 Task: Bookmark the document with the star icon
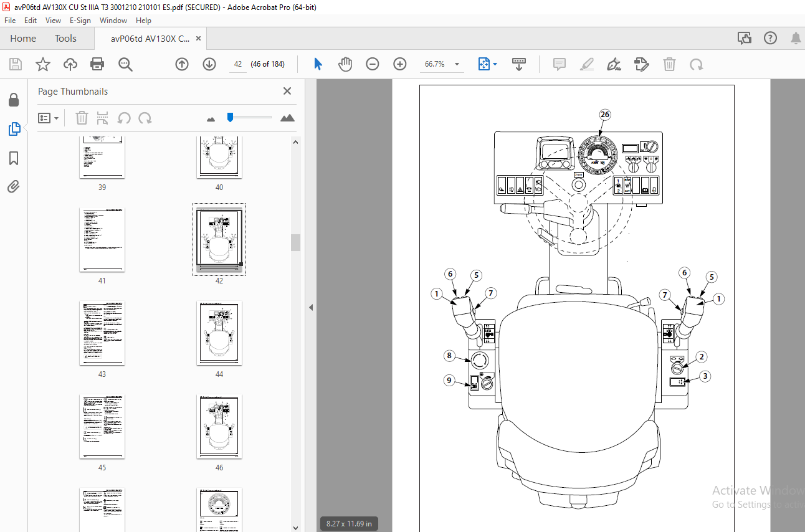click(42, 64)
